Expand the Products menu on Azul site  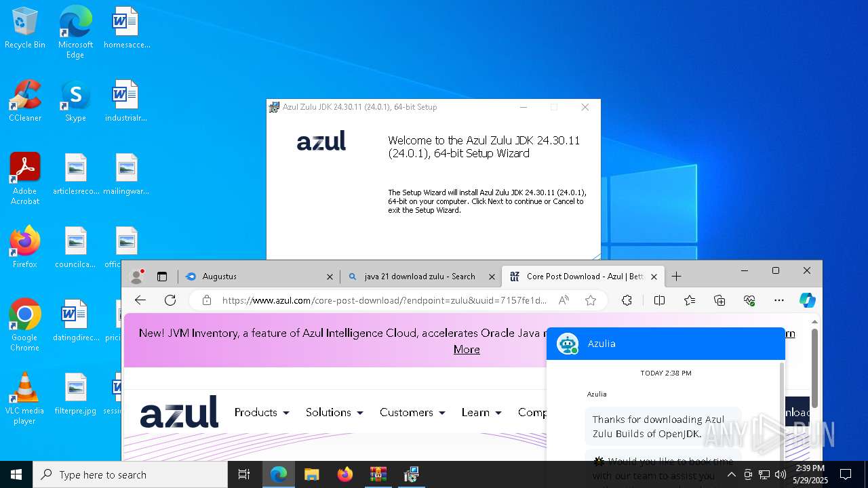262,412
